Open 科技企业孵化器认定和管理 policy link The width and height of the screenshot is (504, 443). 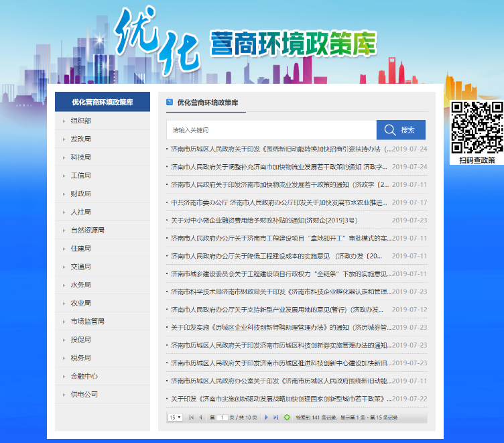click(281, 292)
